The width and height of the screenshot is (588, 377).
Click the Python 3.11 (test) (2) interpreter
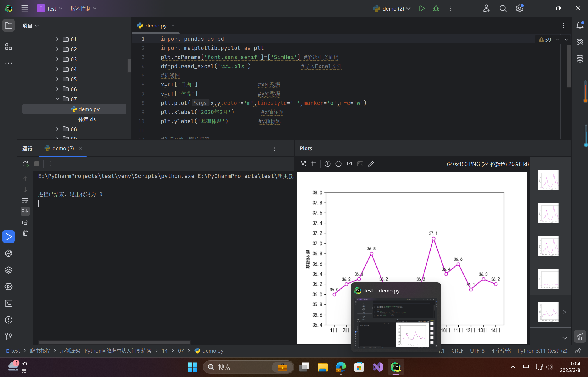[x=542, y=351]
